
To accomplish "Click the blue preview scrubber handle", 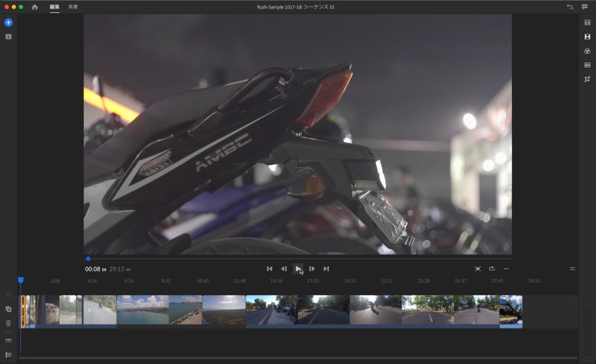I will [88, 259].
